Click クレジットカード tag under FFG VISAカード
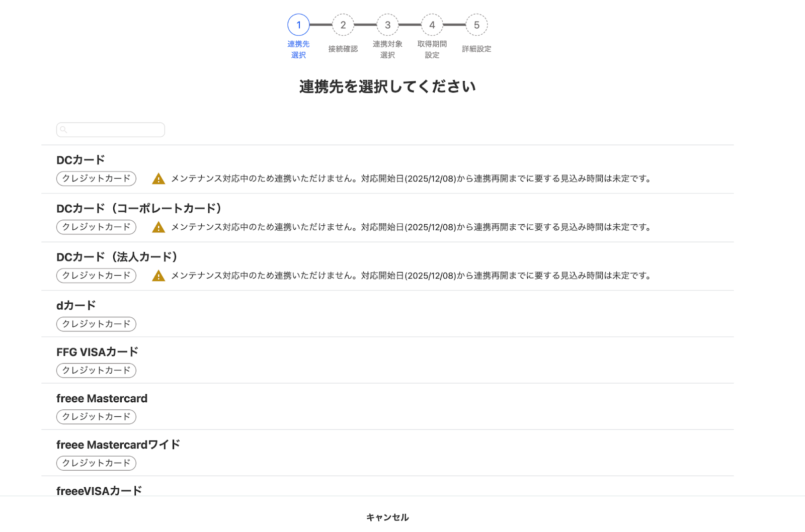The height and width of the screenshot is (532, 805). [96, 370]
